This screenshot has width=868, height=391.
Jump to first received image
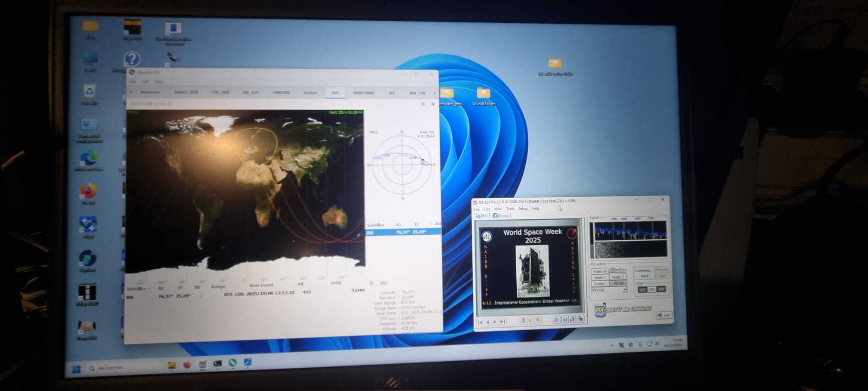(x=480, y=322)
